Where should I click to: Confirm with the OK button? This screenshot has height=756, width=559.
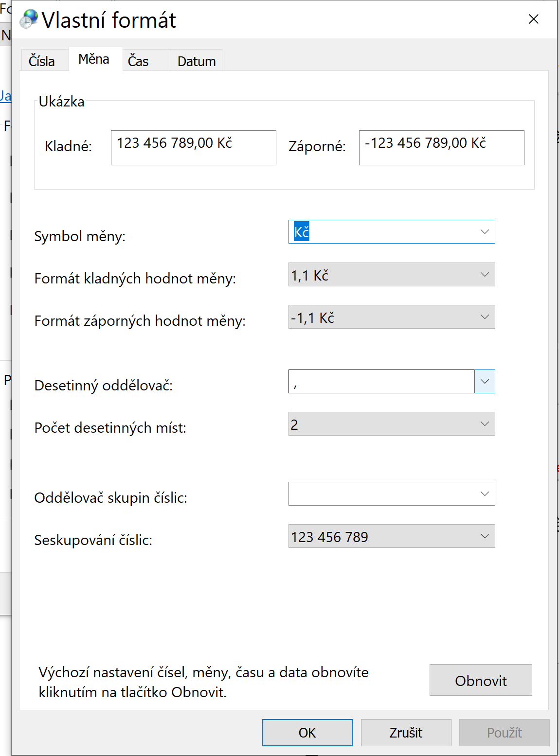point(307,733)
